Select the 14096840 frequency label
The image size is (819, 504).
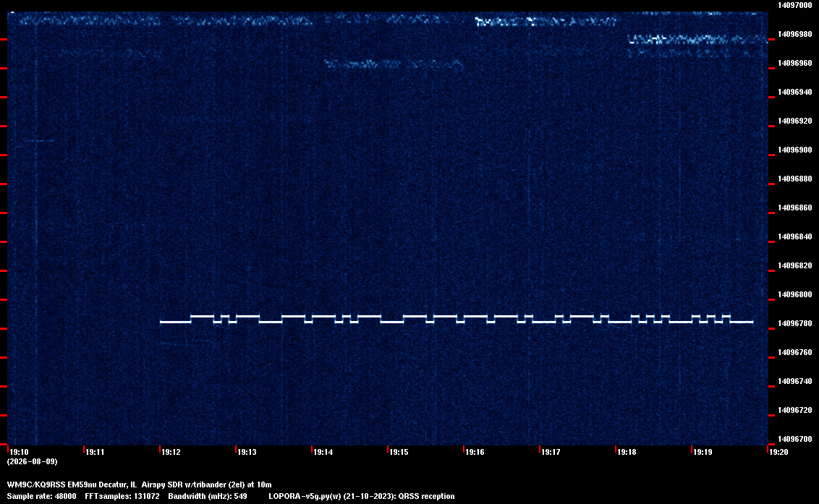click(795, 236)
